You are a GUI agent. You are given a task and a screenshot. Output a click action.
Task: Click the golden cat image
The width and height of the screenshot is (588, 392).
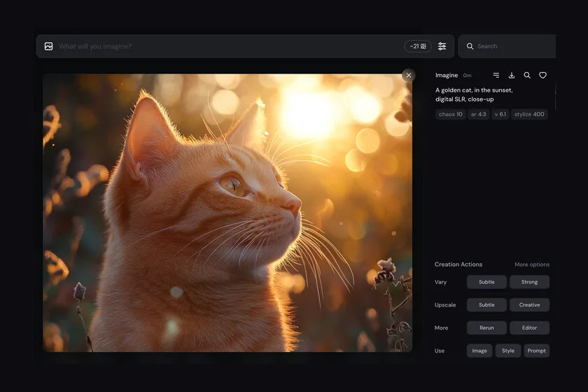click(x=227, y=213)
